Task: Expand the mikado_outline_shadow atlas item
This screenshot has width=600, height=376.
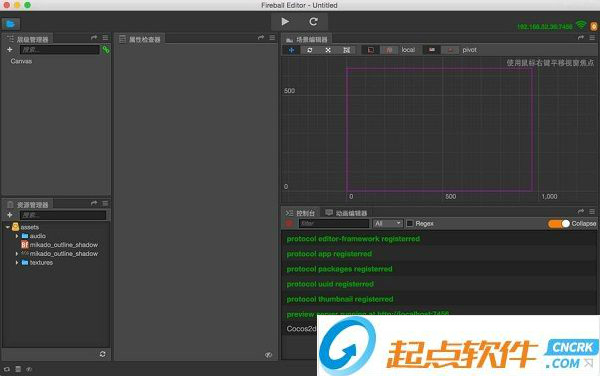Action: coord(17,254)
